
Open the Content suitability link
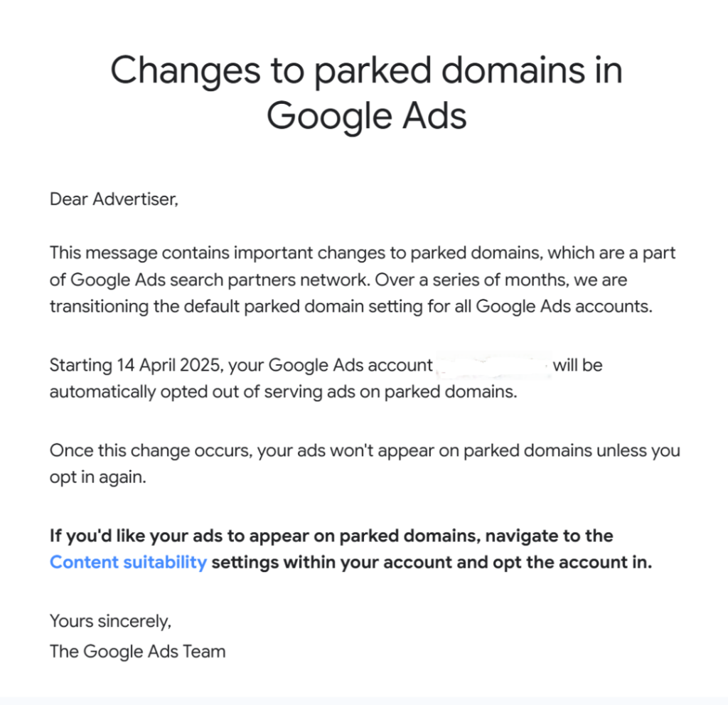tap(128, 562)
